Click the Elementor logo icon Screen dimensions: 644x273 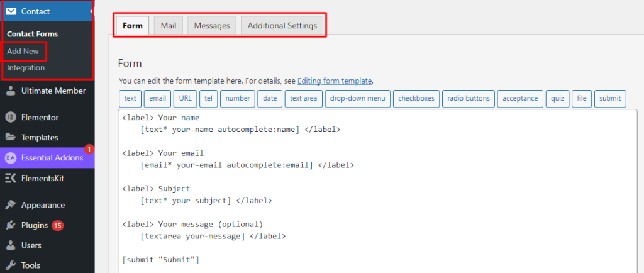point(11,117)
